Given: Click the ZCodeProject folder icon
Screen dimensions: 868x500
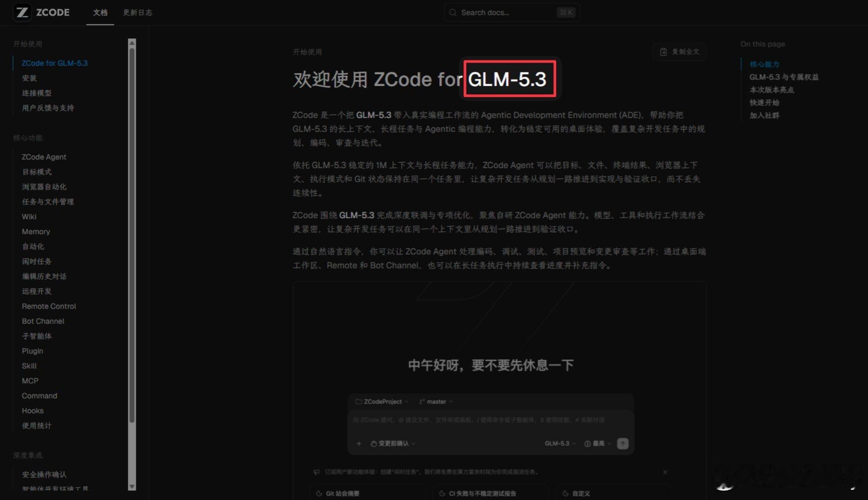Looking at the screenshot, I should pos(359,402).
